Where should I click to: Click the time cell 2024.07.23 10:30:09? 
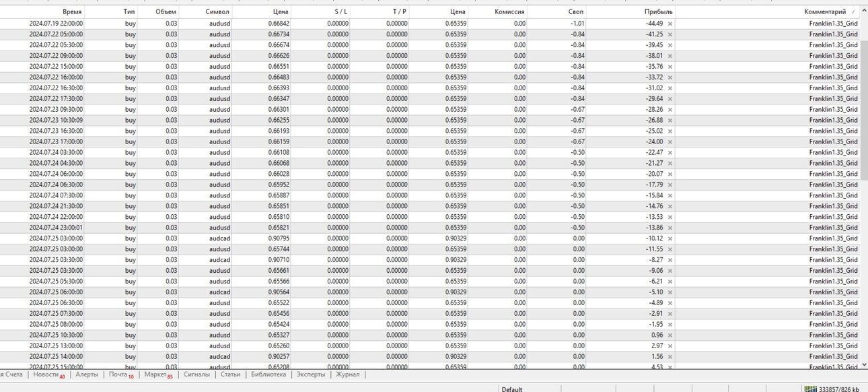[x=56, y=121]
